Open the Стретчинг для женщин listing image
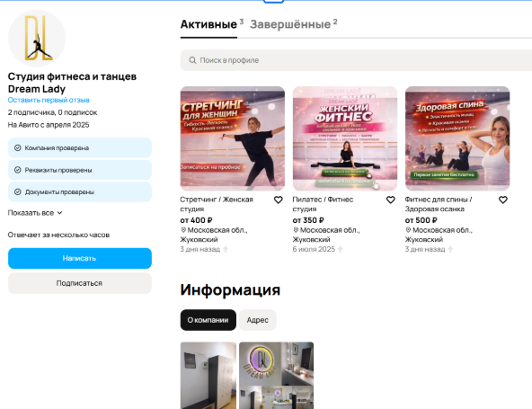Image resolution: width=532 pixels, height=409 pixels. 233,138
